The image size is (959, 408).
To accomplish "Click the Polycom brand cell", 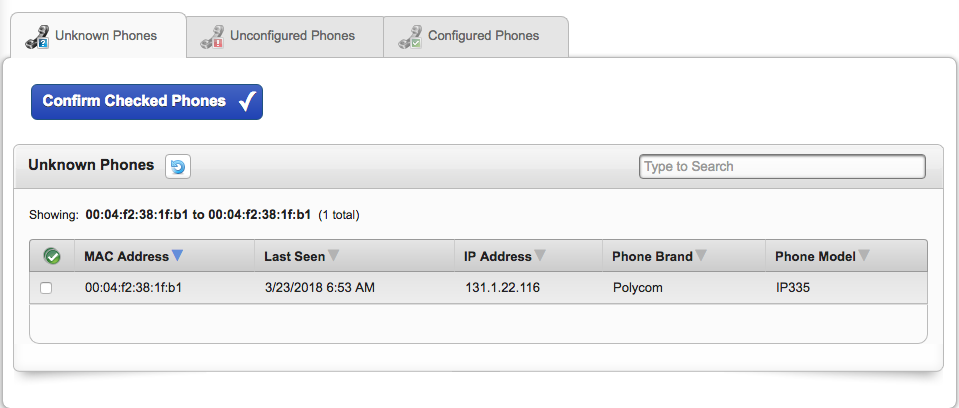I will pos(637,288).
